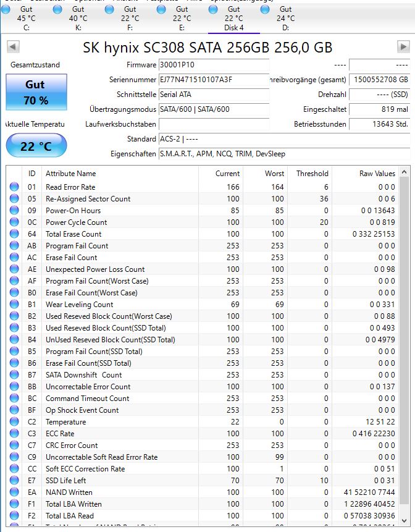415x532 pixels.
Task: Click the status icon of Unexpected Power Loss Count
Action: pyautogui.click(x=14, y=269)
